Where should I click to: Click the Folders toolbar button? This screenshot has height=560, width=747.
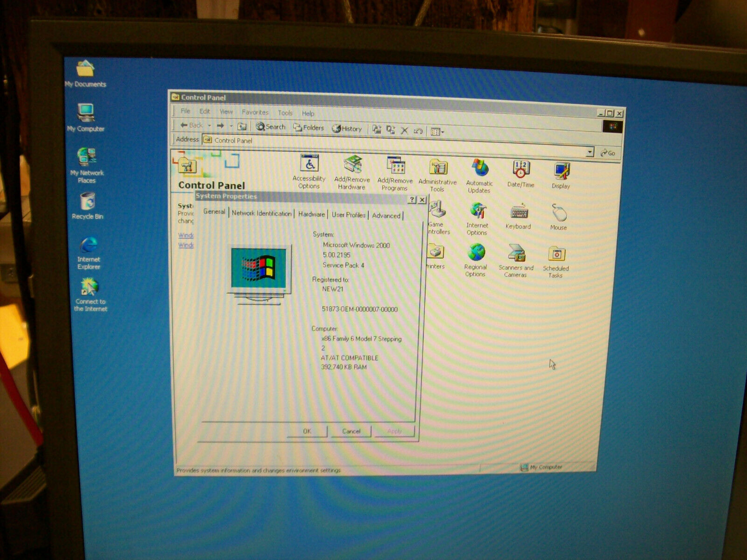pyautogui.click(x=308, y=127)
